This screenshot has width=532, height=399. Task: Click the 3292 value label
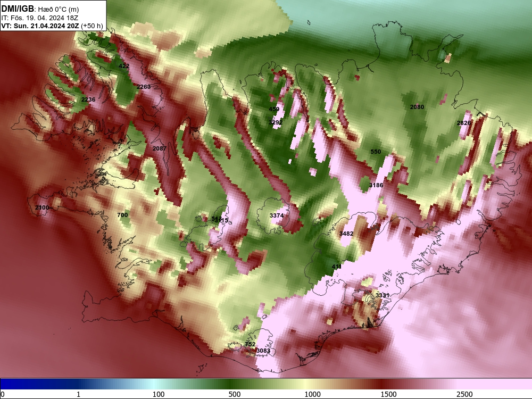pos(276,122)
